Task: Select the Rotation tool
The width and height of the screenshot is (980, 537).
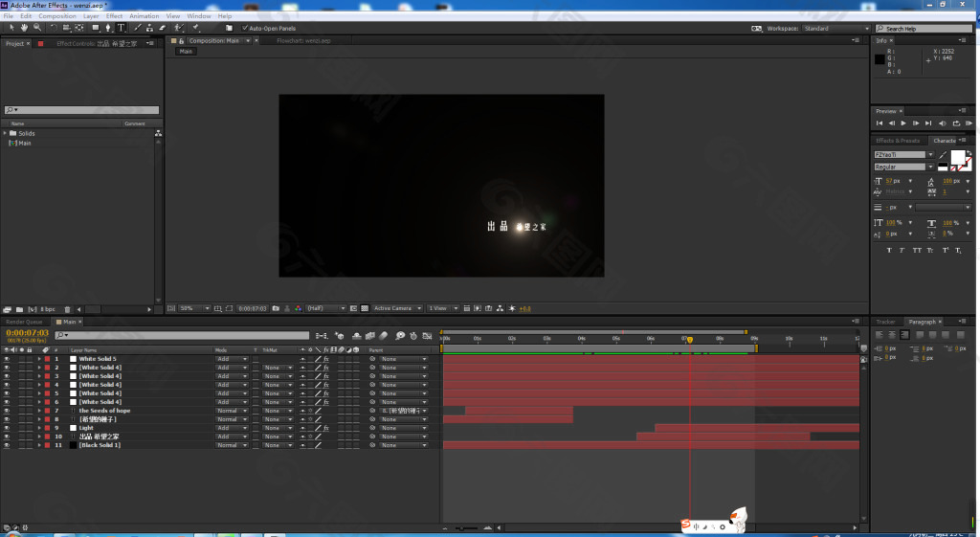Action: [54, 28]
